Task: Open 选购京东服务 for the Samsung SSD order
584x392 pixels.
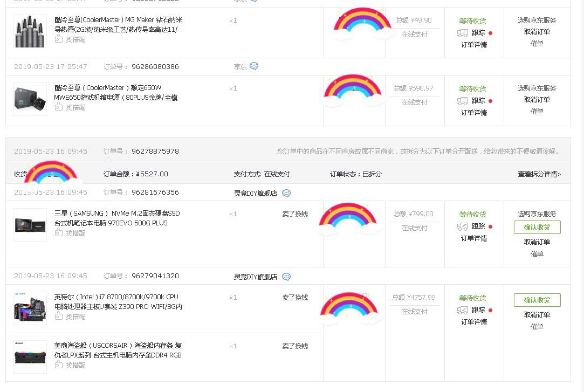Action: tap(537, 214)
